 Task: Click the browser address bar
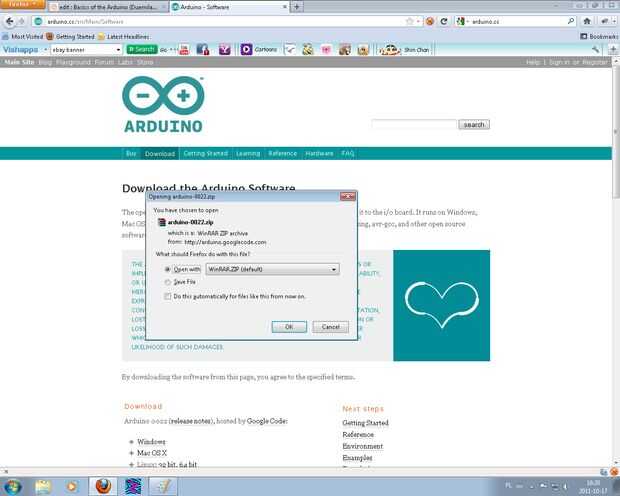pyautogui.click(x=225, y=21)
